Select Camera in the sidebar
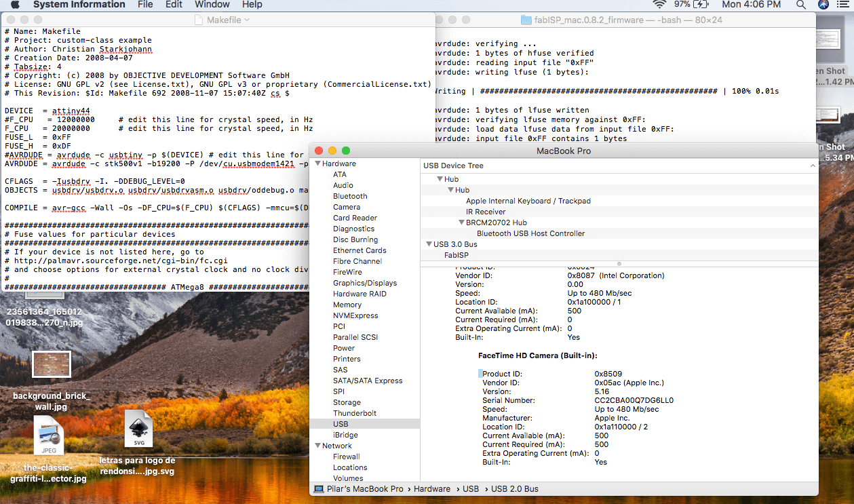Viewport: 854px width, 504px height. tap(347, 207)
